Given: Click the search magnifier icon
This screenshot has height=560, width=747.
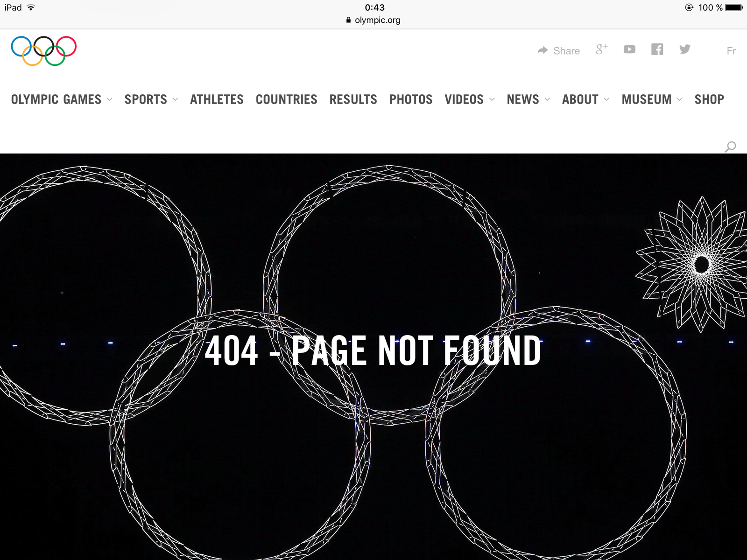Looking at the screenshot, I should (x=730, y=147).
